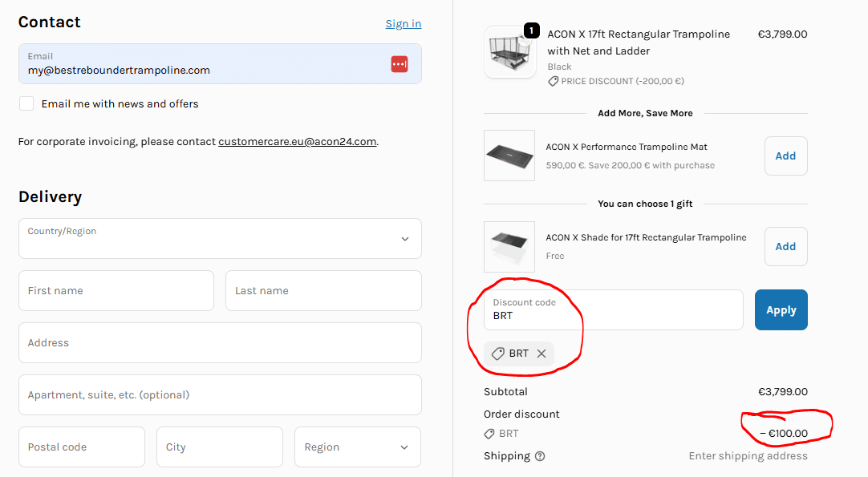The width and height of the screenshot is (868, 477).
Task: Add the free ACON X Shade gift
Action: click(x=785, y=246)
